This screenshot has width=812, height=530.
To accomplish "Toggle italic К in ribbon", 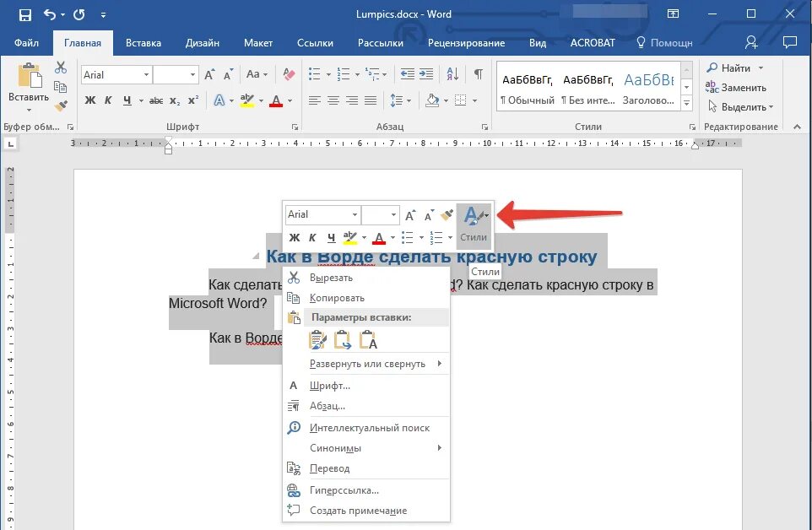I will [x=108, y=100].
